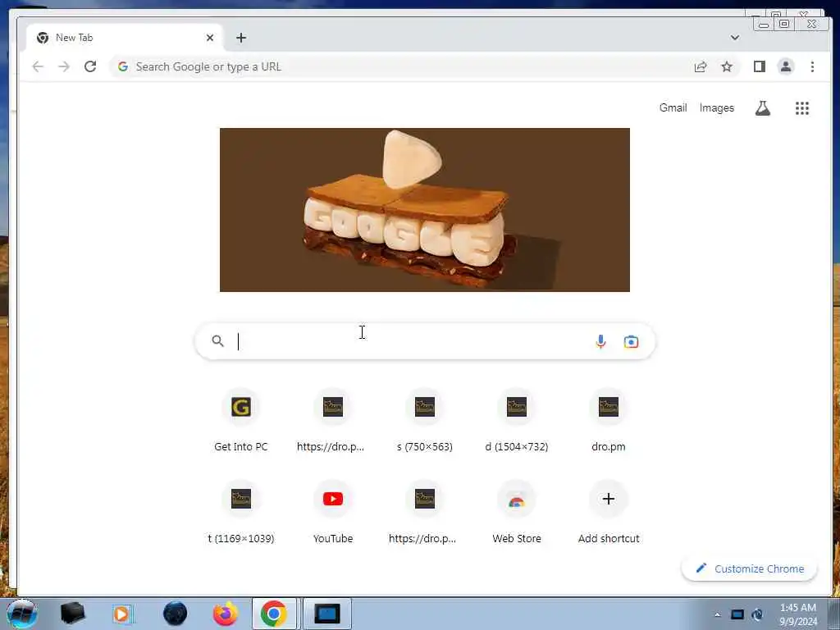Open the Images link

tap(716, 107)
